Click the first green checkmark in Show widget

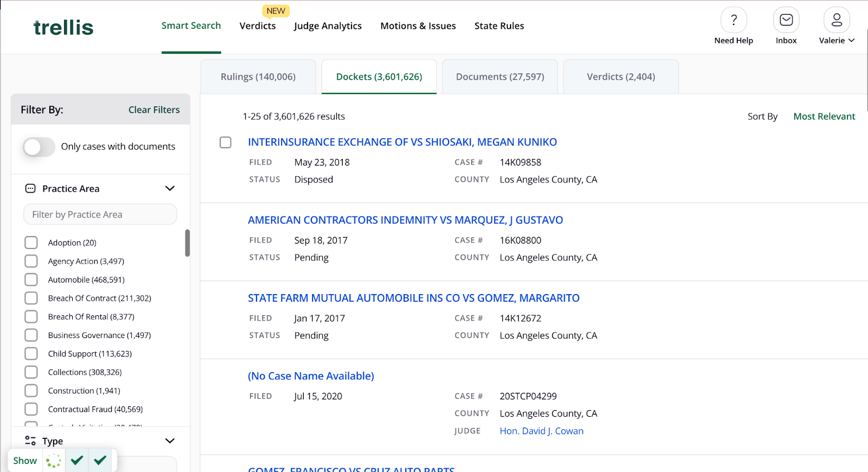[x=77, y=460]
